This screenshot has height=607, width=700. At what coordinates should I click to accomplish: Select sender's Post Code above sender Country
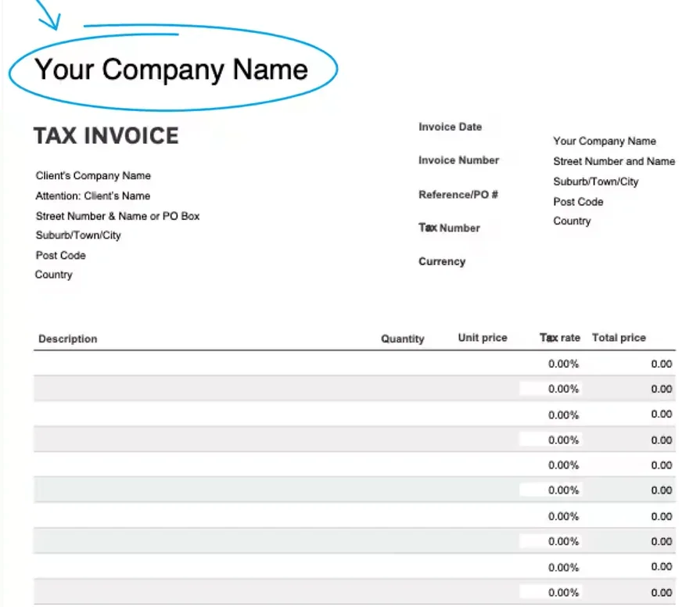[x=578, y=202]
